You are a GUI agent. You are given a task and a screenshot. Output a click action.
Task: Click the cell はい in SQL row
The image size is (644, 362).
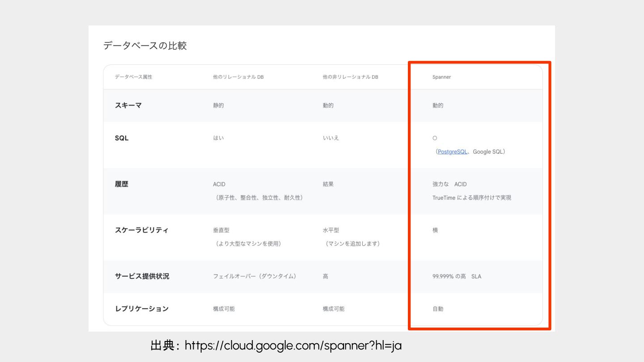coord(219,138)
